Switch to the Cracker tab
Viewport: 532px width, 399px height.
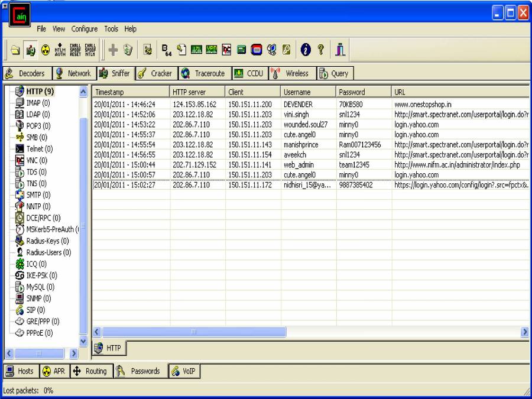(x=155, y=74)
